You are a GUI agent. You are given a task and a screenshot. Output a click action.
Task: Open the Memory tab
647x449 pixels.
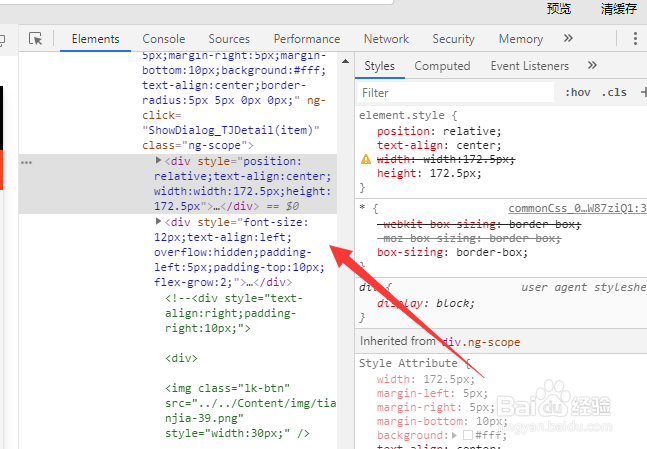pos(521,39)
